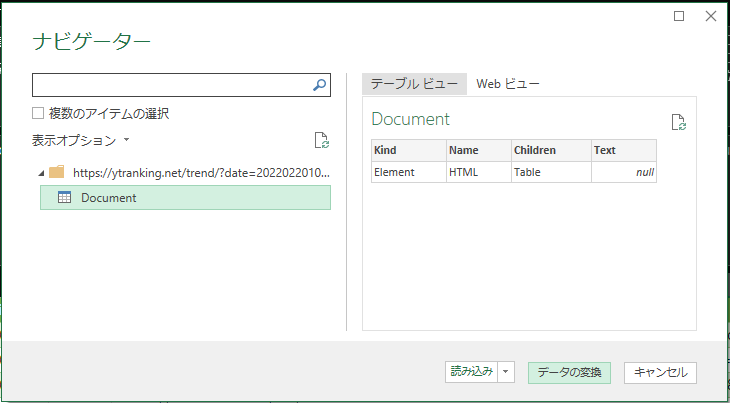730x403 pixels.
Task: Enable the multiple items selection checkbox
Action: 38,113
